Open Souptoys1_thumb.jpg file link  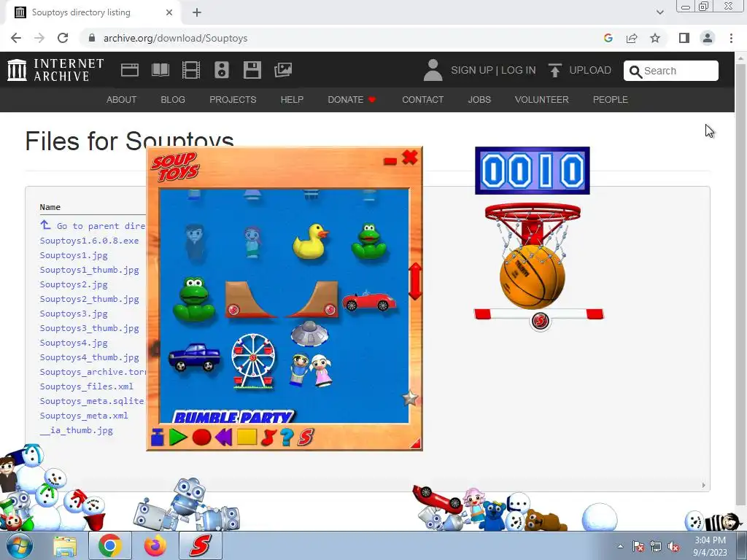(x=89, y=270)
